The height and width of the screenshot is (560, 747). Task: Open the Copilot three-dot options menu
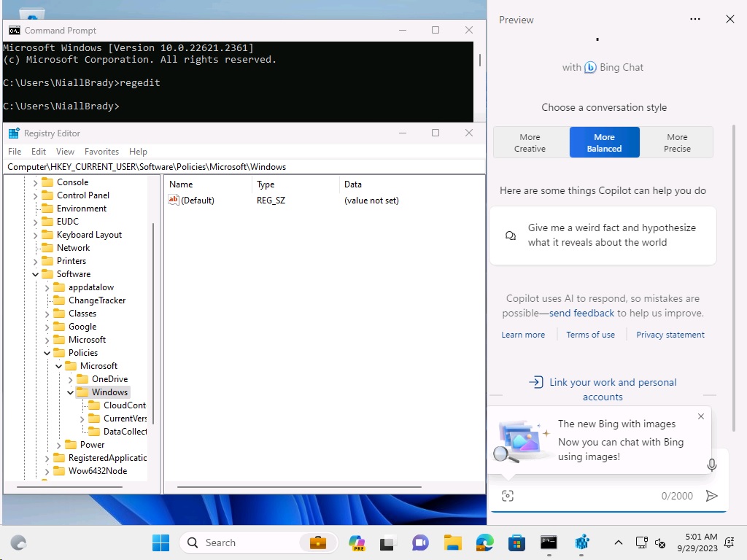[695, 19]
